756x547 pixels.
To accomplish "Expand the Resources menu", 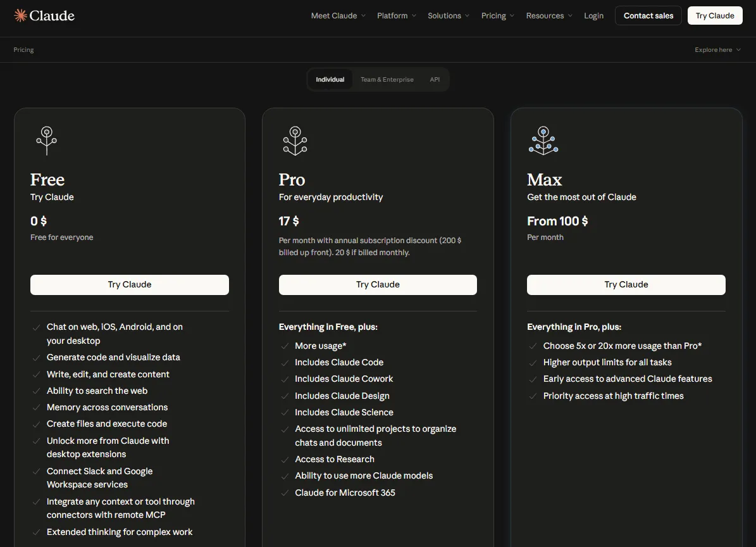I will [549, 15].
